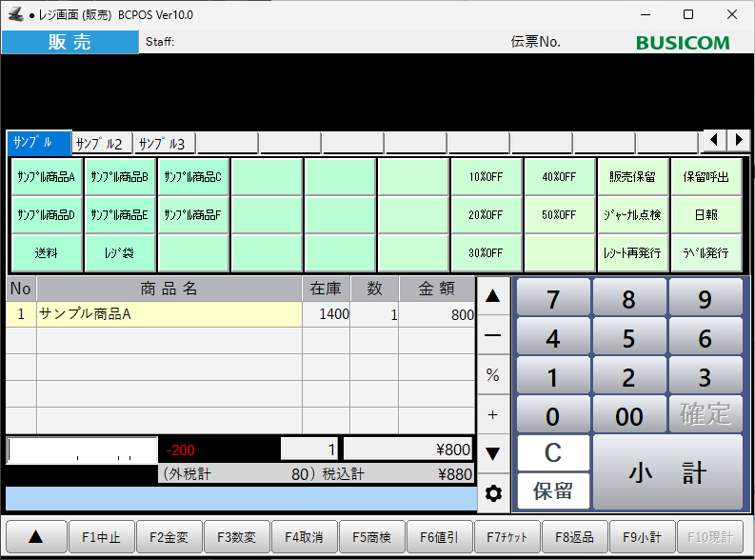Click the code input field
The width and height of the screenshot is (755, 560).
(82, 450)
